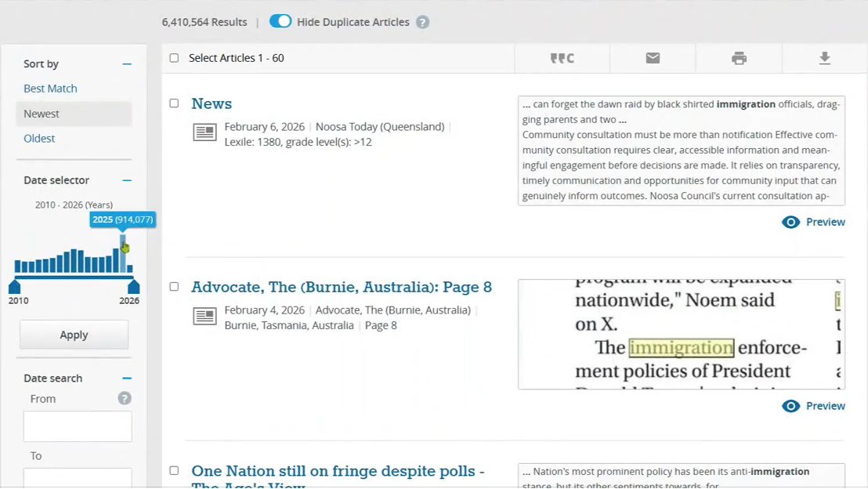Open the citation tool icon
This screenshot has height=489, width=868.
562,58
